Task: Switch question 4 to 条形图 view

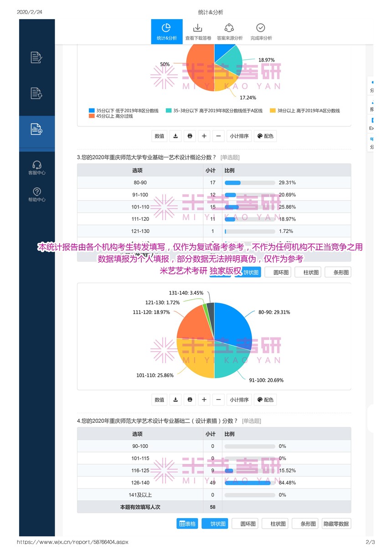Action: pos(305,524)
